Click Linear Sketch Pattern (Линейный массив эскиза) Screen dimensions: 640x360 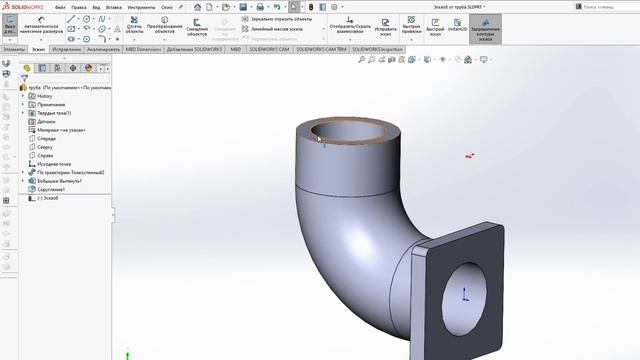[272, 29]
